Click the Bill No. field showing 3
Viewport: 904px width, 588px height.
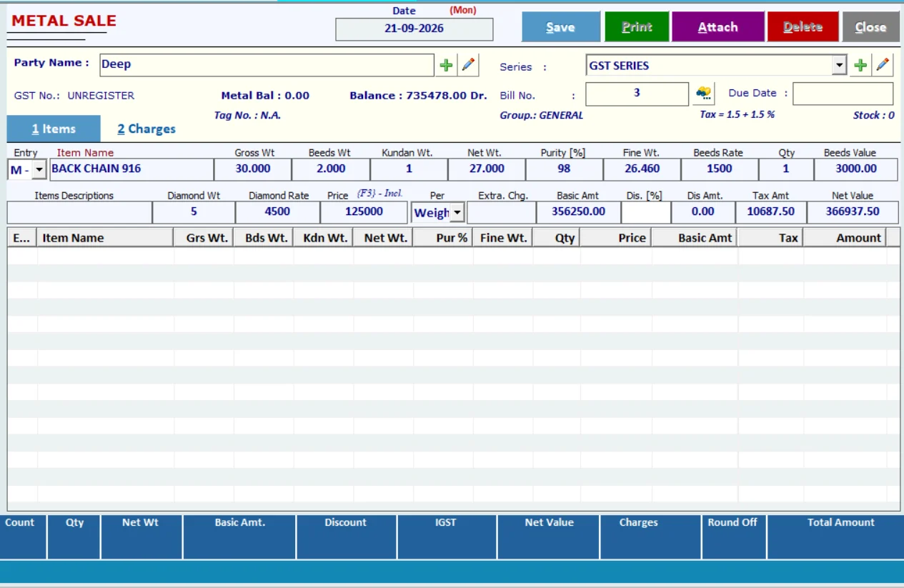(637, 94)
